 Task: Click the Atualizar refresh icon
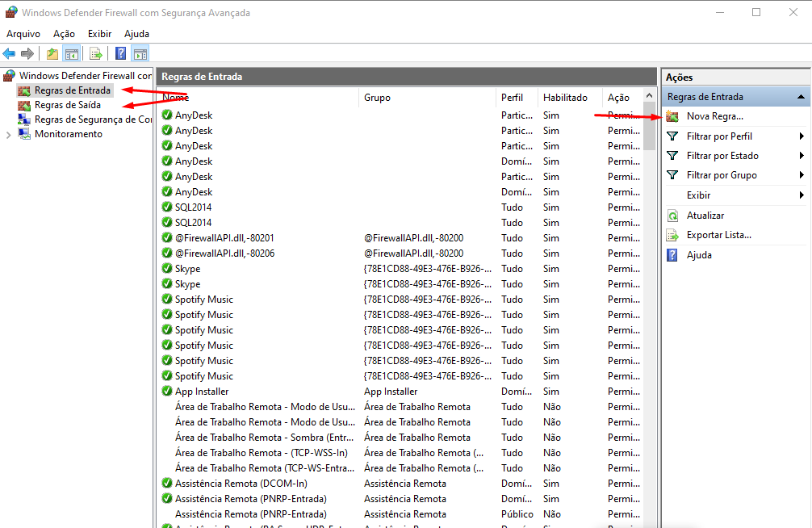(672, 216)
